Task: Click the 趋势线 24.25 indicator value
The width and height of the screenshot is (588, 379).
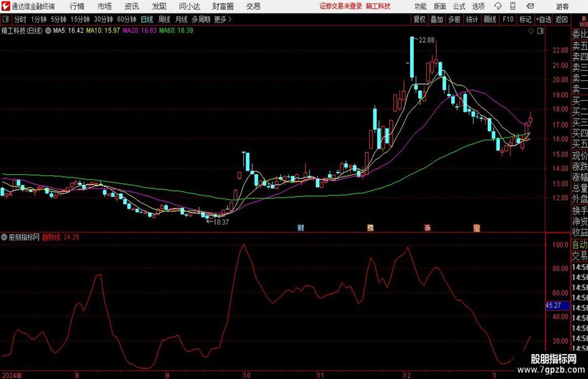Action: click(x=60, y=237)
